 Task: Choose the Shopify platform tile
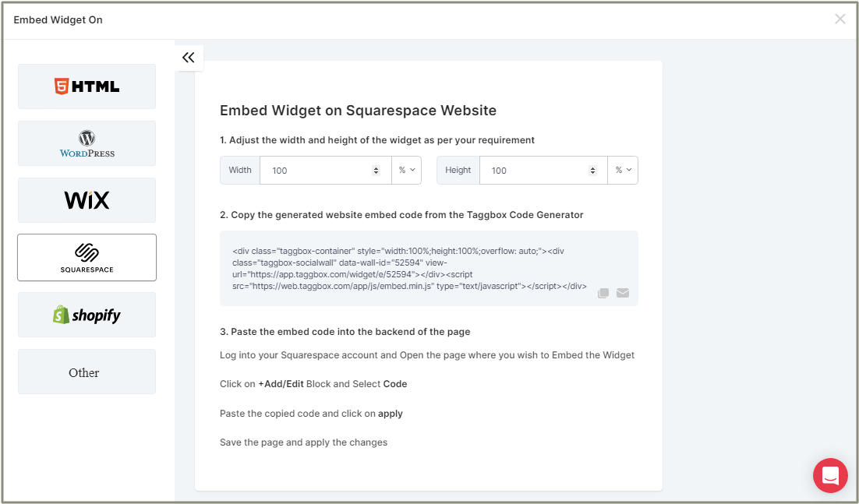87,315
